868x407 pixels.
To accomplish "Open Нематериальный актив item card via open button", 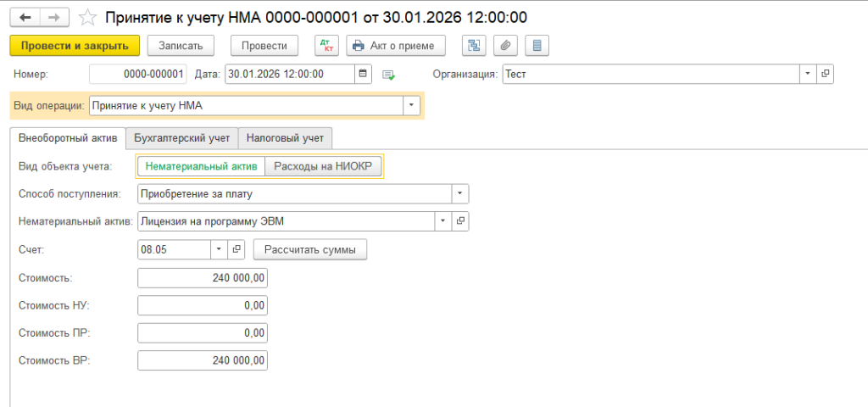I will [460, 221].
